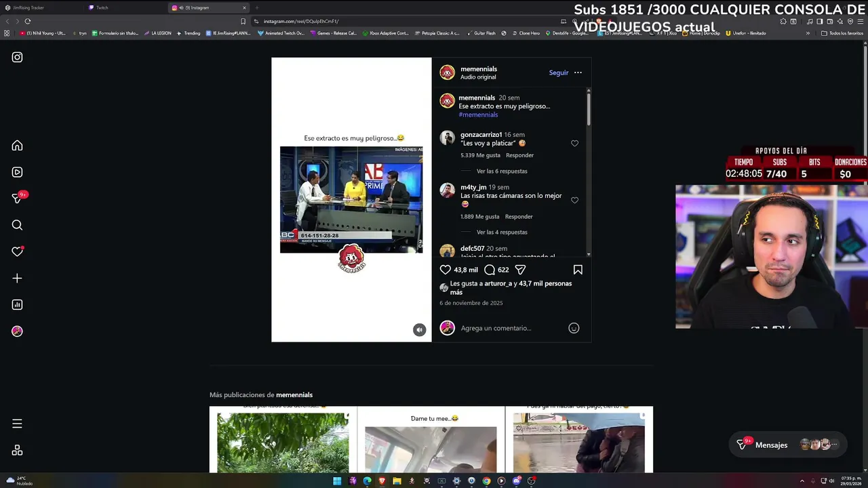The height and width of the screenshot is (488, 868).
Task: Like gonzacarrizo1's comment
Action: pos(574,144)
